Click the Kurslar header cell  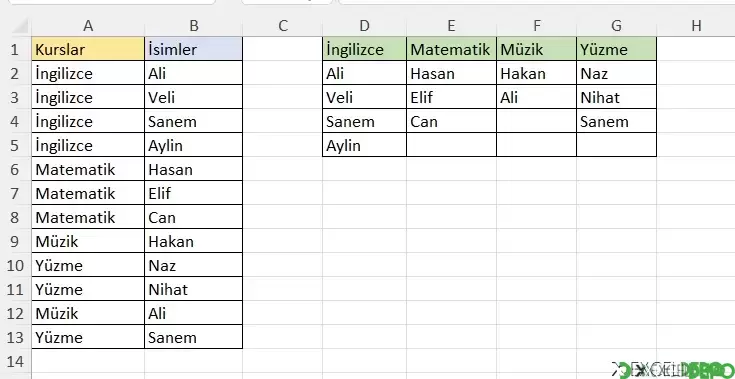88,49
